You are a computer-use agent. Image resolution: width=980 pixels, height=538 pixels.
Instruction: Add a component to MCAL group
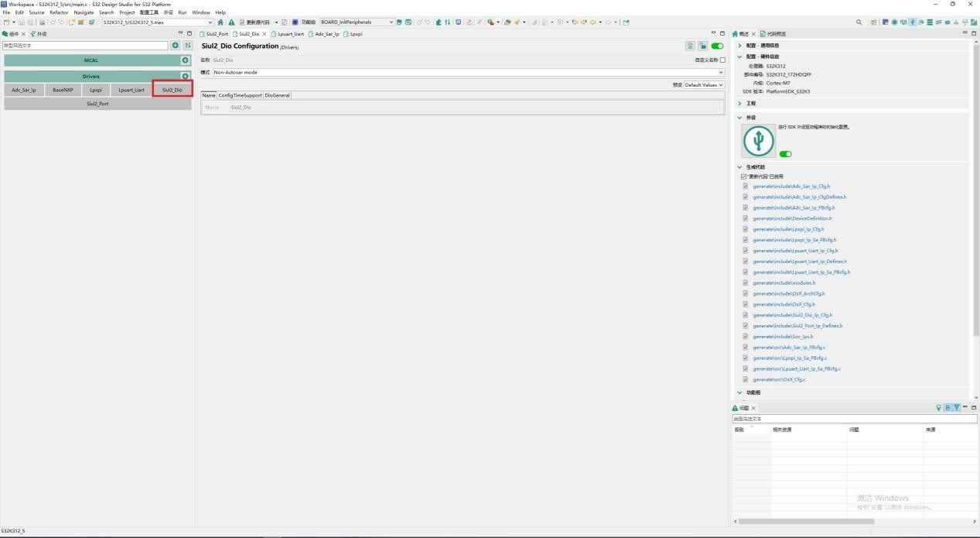point(186,60)
